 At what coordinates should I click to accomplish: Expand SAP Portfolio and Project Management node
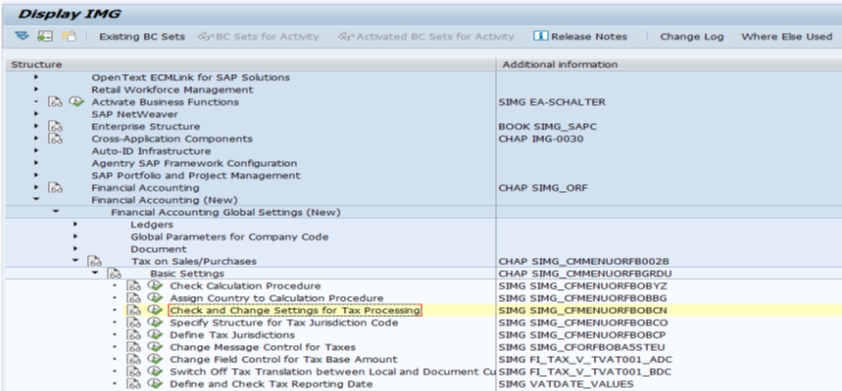36,175
